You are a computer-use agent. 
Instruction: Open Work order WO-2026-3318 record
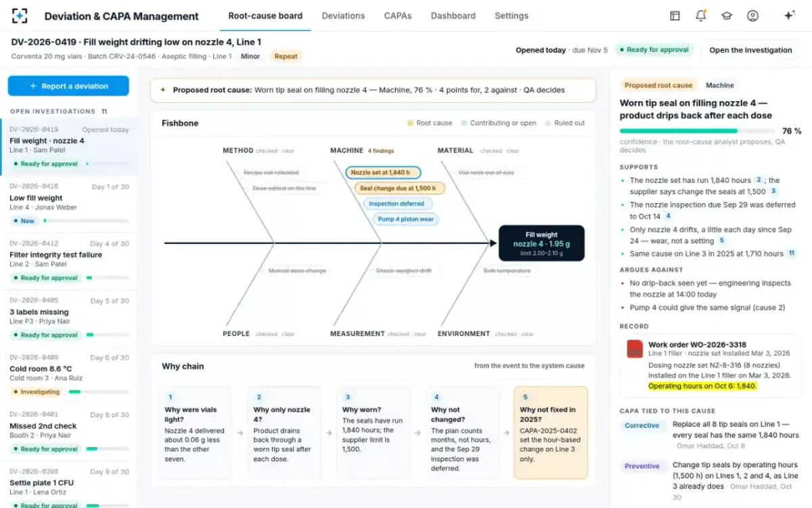coord(710,366)
